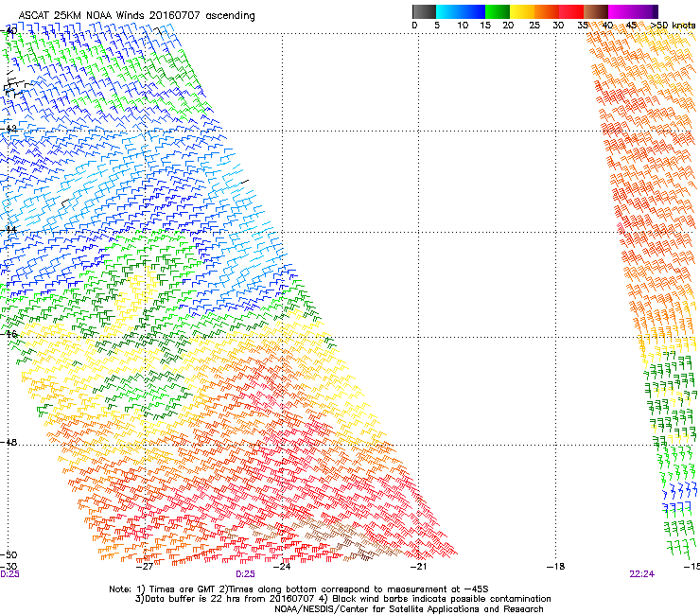The width and height of the screenshot is (700, 615).
Task: Click the 0:25 time label near -24
Action: click(x=245, y=574)
